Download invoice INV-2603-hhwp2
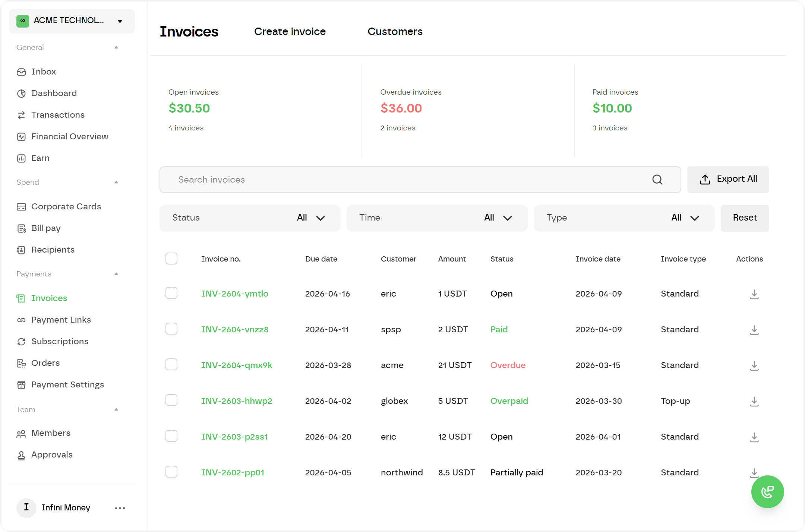The height and width of the screenshot is (532, 805). 754,401
